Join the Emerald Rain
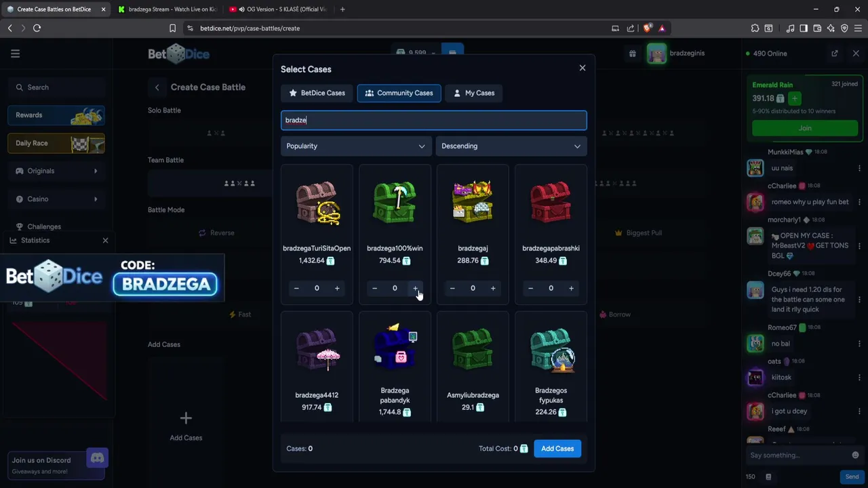This screenshot has height=488, width=868. point(805,128)
